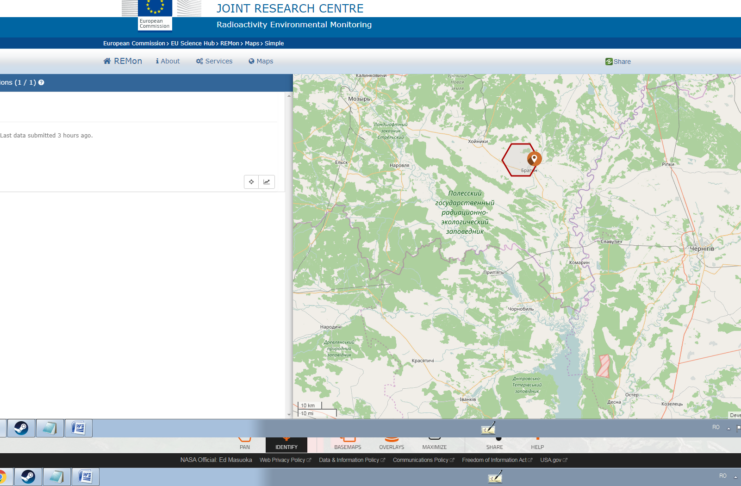Open the Maps menu
741x486 pixels.
click(261, 61)
